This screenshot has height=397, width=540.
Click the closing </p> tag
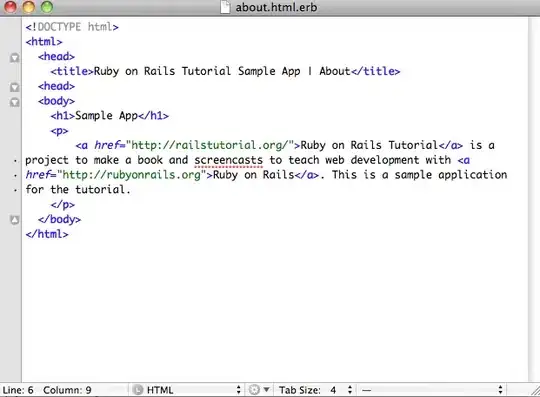pyautogui.click(x=62, y=205)
